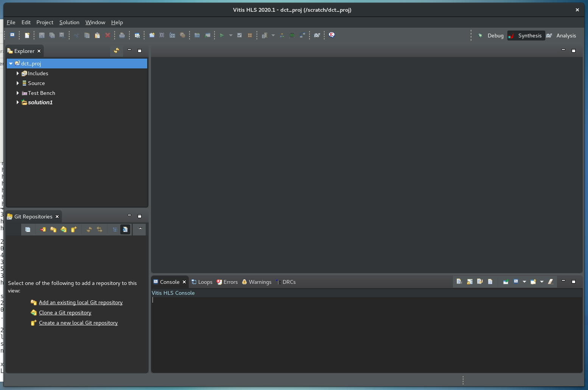Click the Link with Editor icon in Explorer
The height and width of the screenshot is (390, 588).
tap(117, 51)
